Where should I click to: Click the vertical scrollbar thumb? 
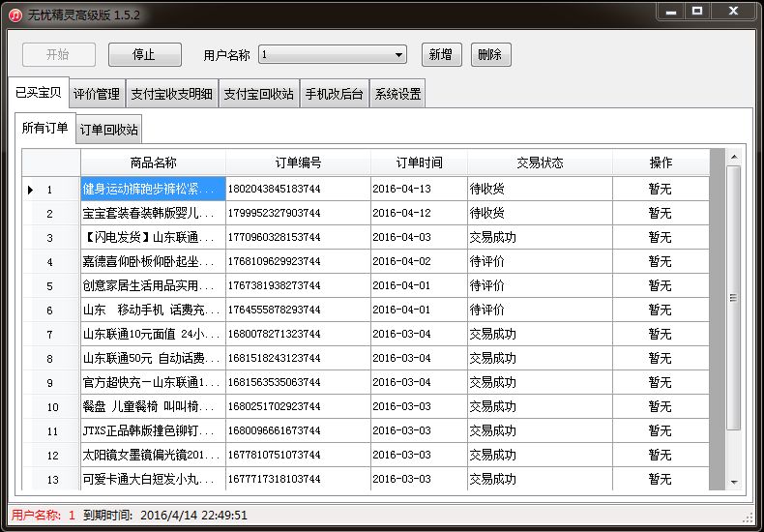[734, 298]
